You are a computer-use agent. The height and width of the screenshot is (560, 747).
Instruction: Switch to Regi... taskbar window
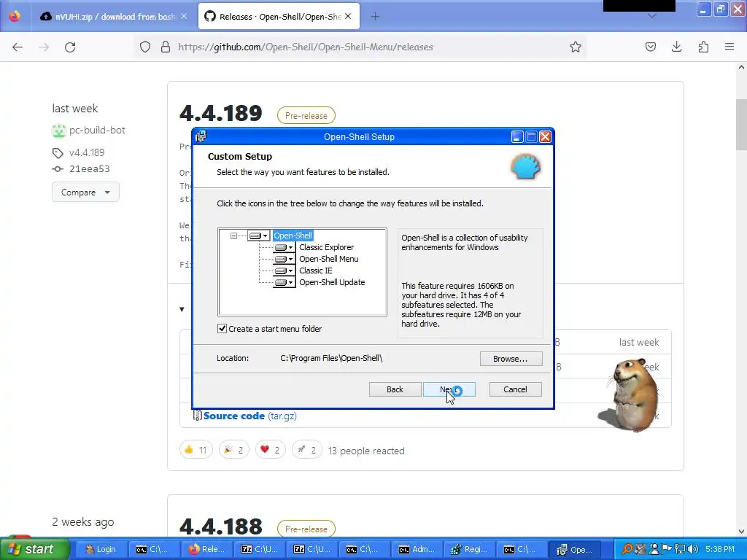(470, 550)
